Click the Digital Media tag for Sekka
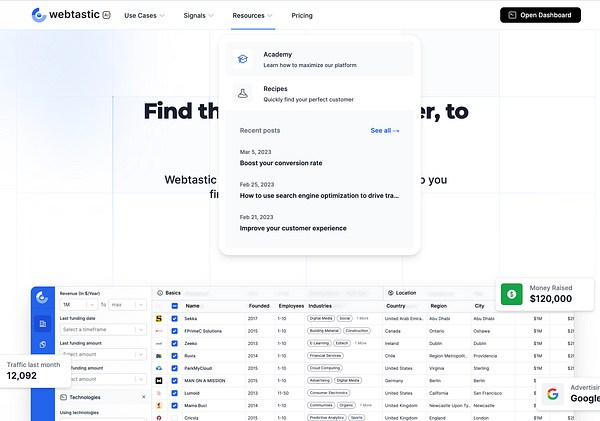Screen dimensions: 600x421 [x=321, y=318]
